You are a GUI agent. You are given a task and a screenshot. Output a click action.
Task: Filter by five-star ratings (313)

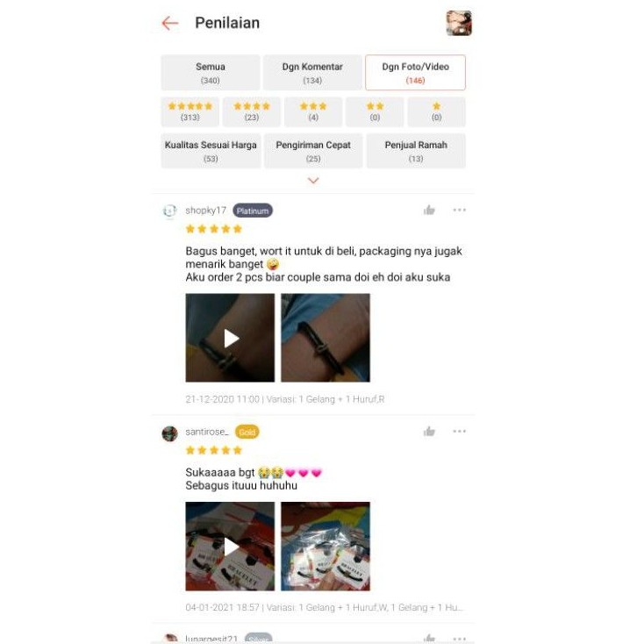click(190, 111)
